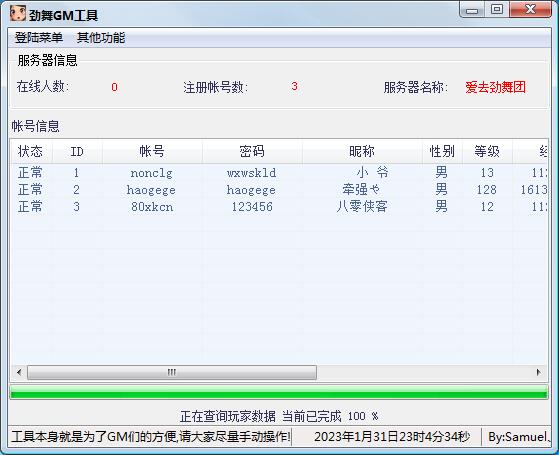Click nickname cell 牵强や
Viewport: 559px width, 455px height.
361,189
